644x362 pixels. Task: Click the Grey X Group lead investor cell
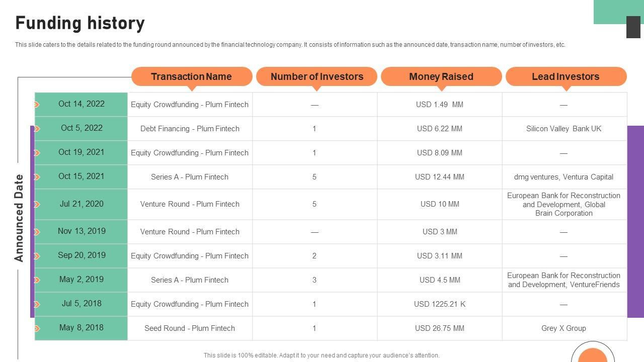click(x=563, y=328)
